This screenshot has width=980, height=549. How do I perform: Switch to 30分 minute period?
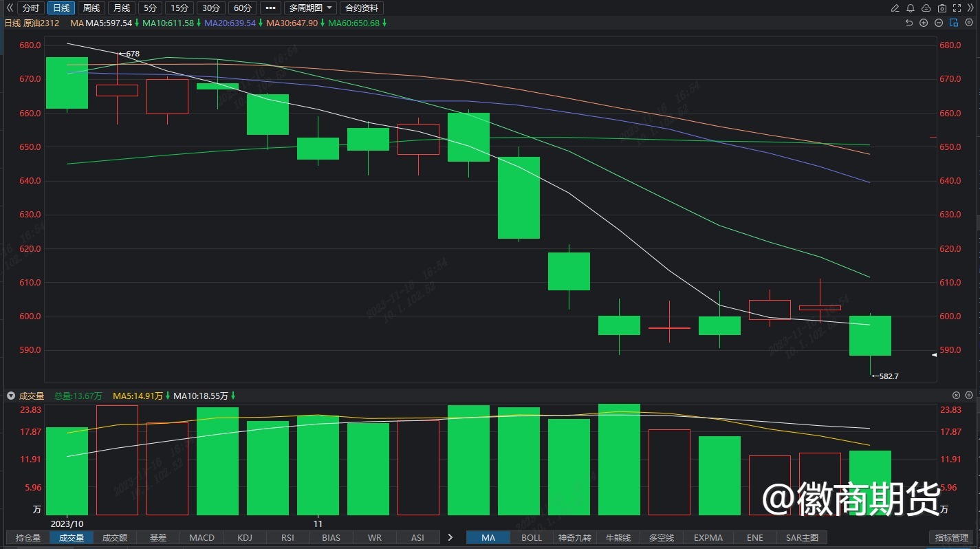211,8
